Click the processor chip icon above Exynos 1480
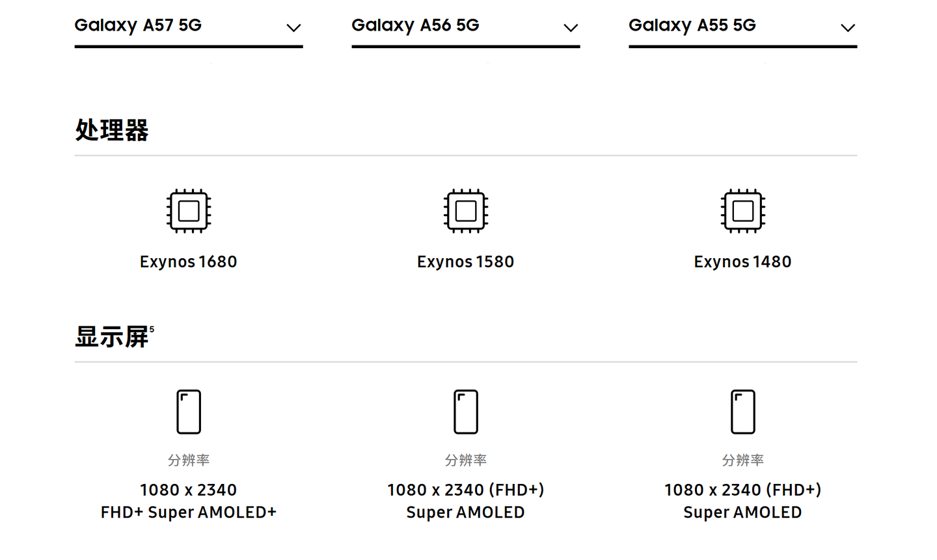937x560 pixels. (x=743, y=211)
